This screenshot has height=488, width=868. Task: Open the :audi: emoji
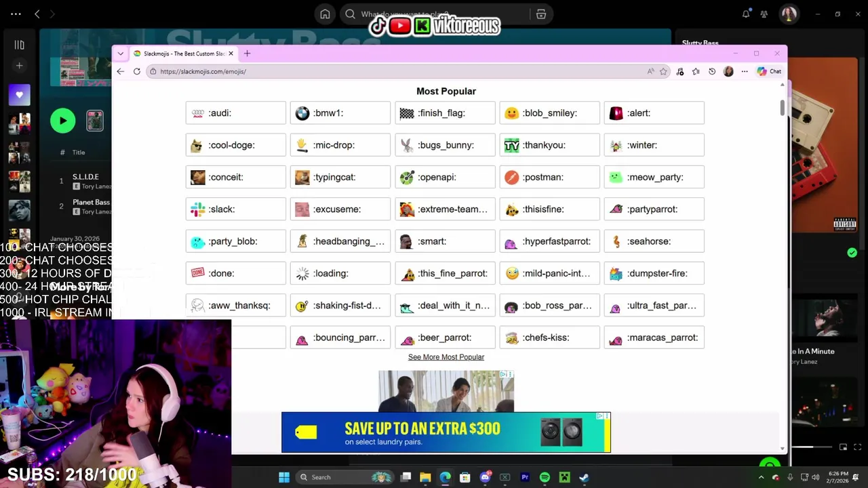tap(235, 113)
